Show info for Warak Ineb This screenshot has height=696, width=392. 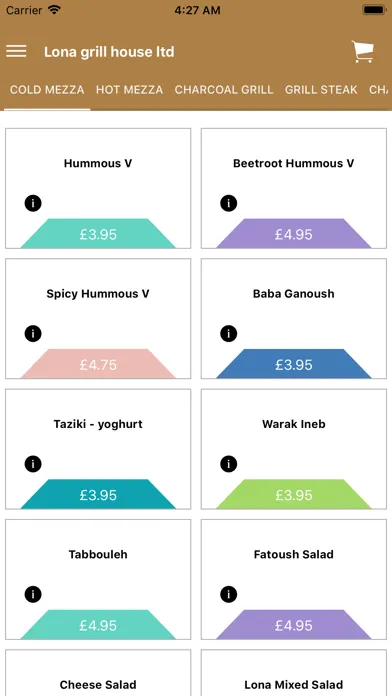pos(229,464)
